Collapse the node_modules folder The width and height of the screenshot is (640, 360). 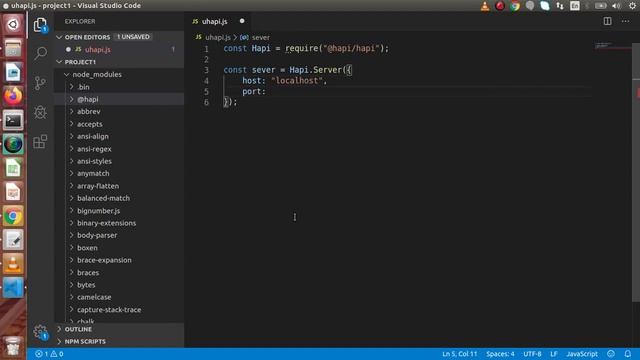(67, 74)
